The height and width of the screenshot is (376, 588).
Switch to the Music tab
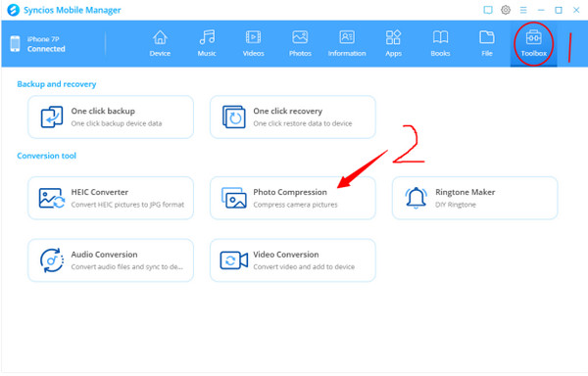[x=207, y=43]
